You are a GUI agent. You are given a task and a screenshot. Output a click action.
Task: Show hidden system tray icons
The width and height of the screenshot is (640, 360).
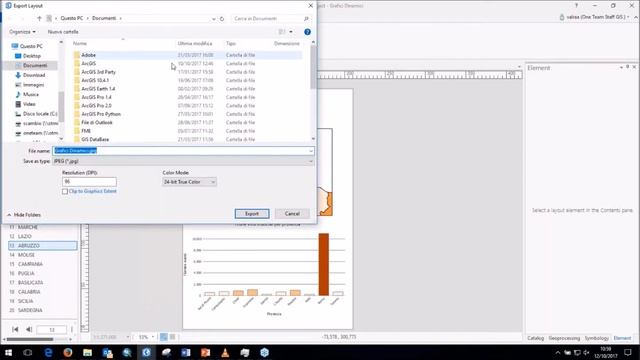point(558,353)
